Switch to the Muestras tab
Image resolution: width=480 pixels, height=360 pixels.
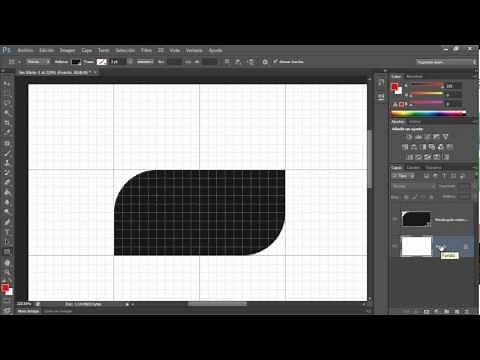point(414,76)
